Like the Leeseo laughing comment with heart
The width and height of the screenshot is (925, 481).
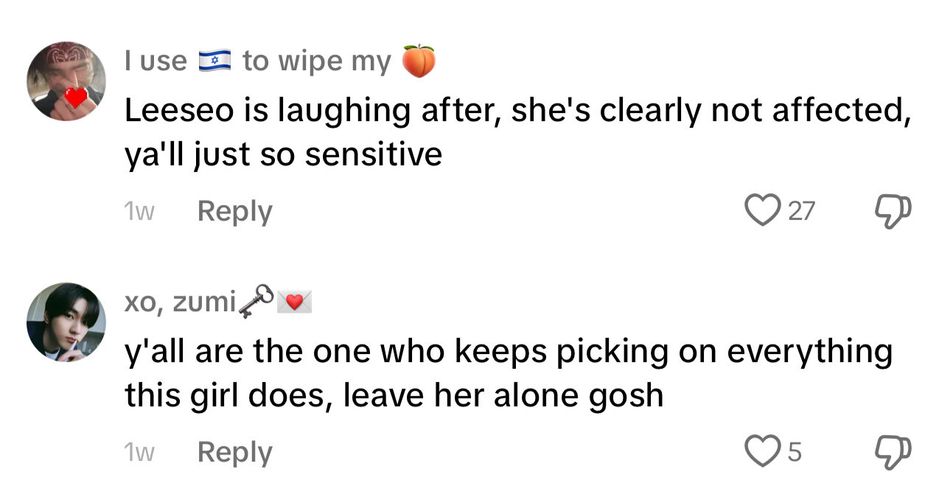click(763, 210)
